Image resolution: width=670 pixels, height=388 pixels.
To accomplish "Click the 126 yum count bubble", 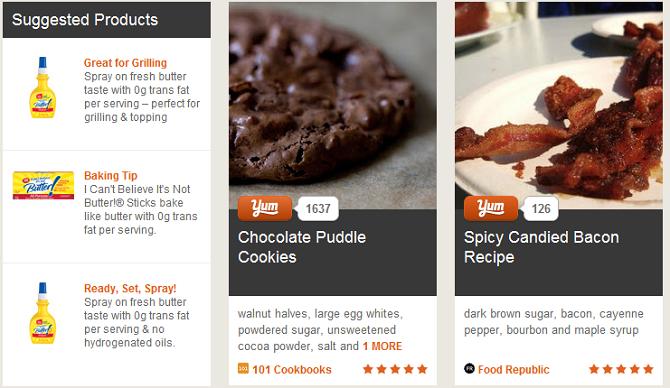I will coord(541,209).
